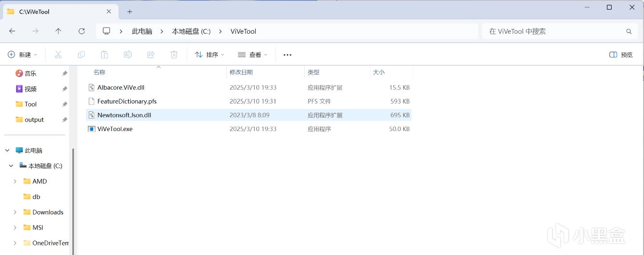The height and width of the screenshot is (255, 644).
Task: Expand the AMD folder node
Action: 15,181
